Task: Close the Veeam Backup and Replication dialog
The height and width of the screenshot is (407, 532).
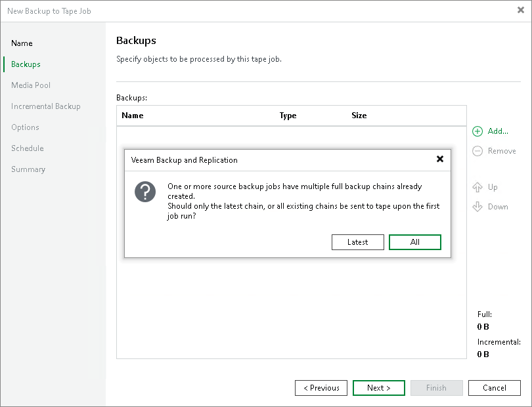Action: click(x=440, y=159)
